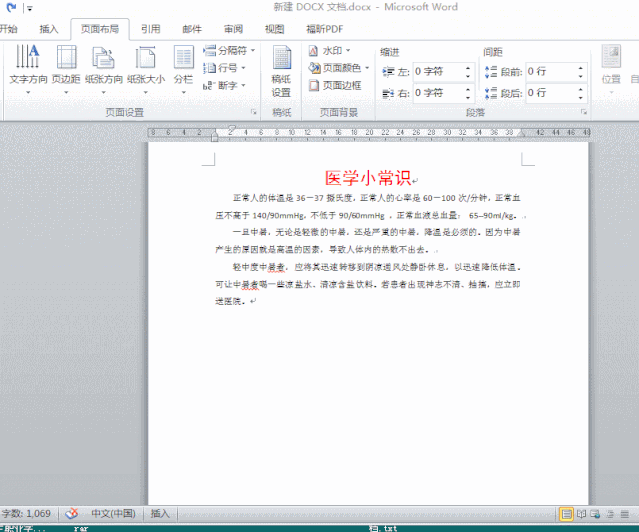Click the language 中文(中国) status button
Screen dimensions: 639x532
(x=113, y=513)
